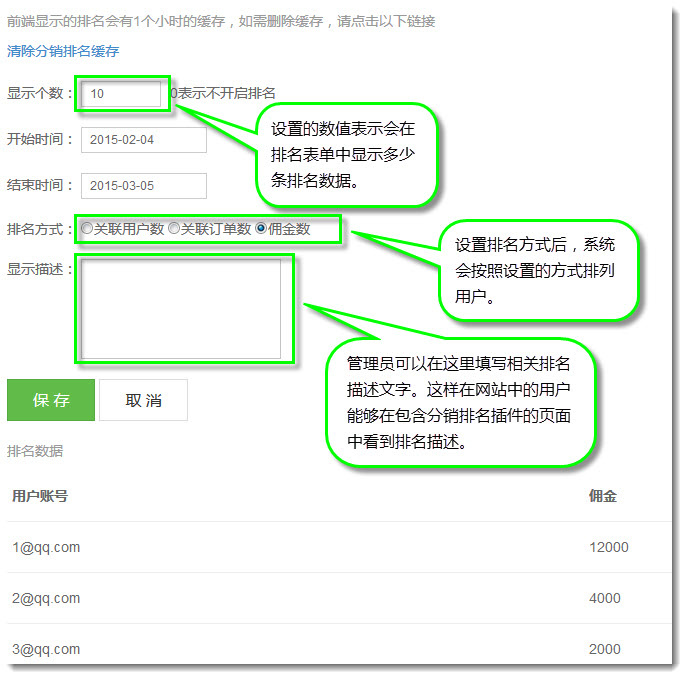Open the 结束时间 date field
This screenshot has width=687, height=679.
pos(143,186)
